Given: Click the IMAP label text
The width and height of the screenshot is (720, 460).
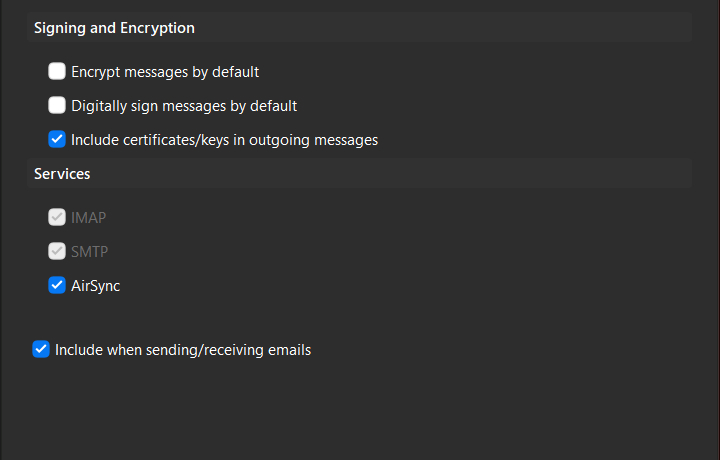Looking at the screenshot, I should click(x=88, y=218).
